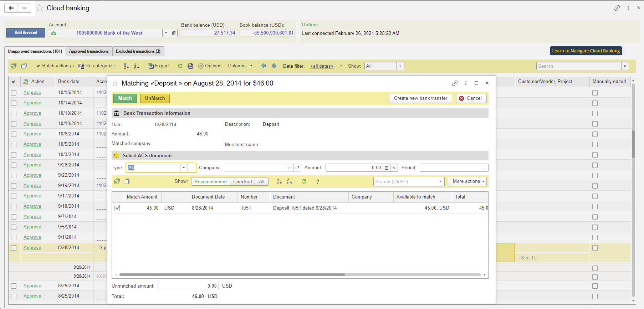Expand the Columns dropdown menu
The height and width of the screenshot is (309, 644).
240,66
